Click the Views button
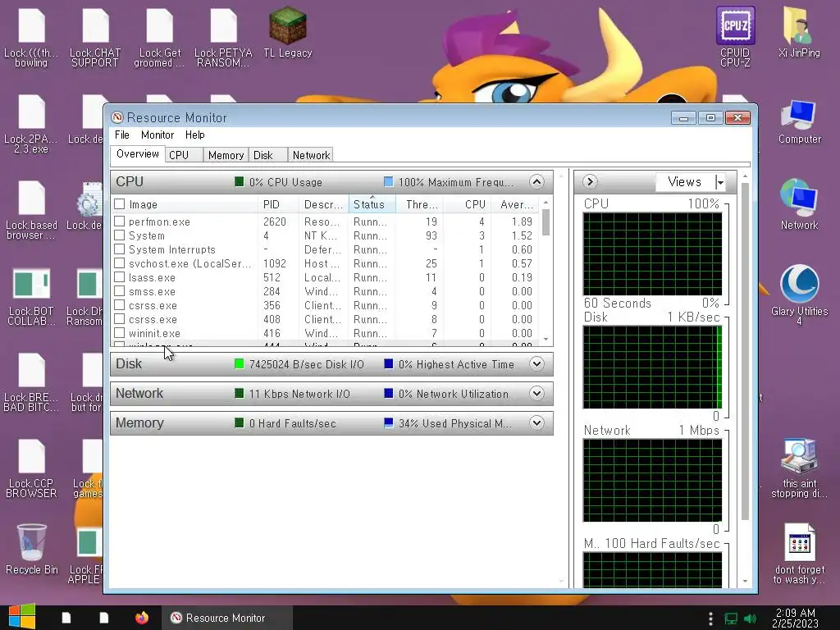The height and width of the screenshot is (630, 840). [685, 182]
